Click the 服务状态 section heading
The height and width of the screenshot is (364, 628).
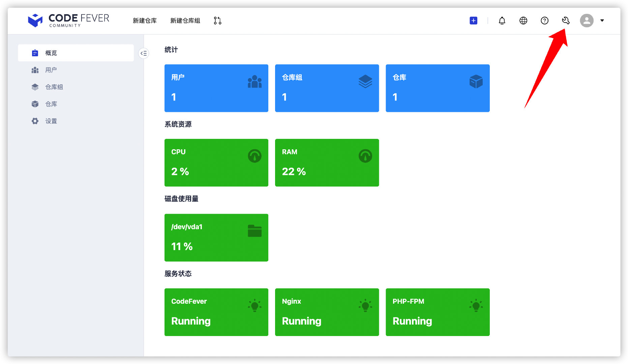[x=178, y=273]
